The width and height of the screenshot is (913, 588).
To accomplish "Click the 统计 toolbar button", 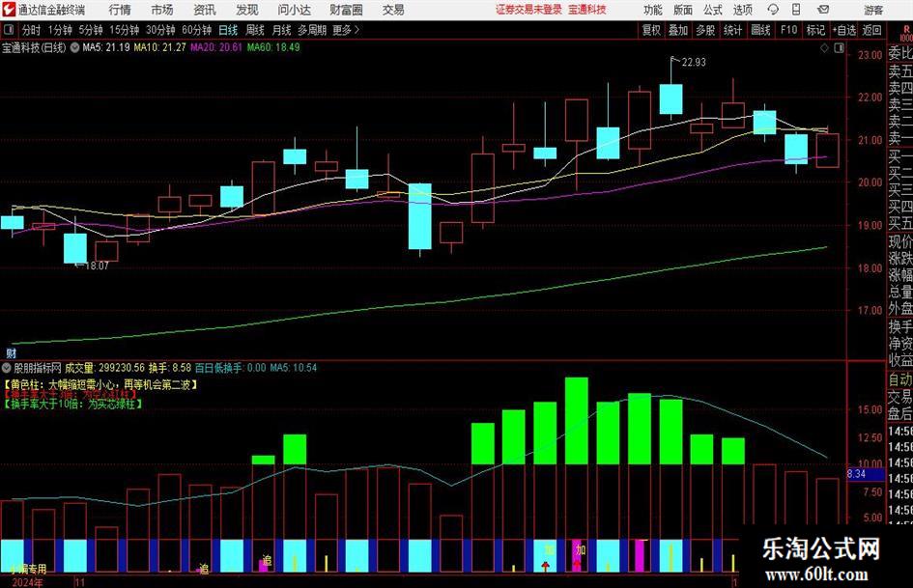I will pyautogui.click(x=732, y=30).
